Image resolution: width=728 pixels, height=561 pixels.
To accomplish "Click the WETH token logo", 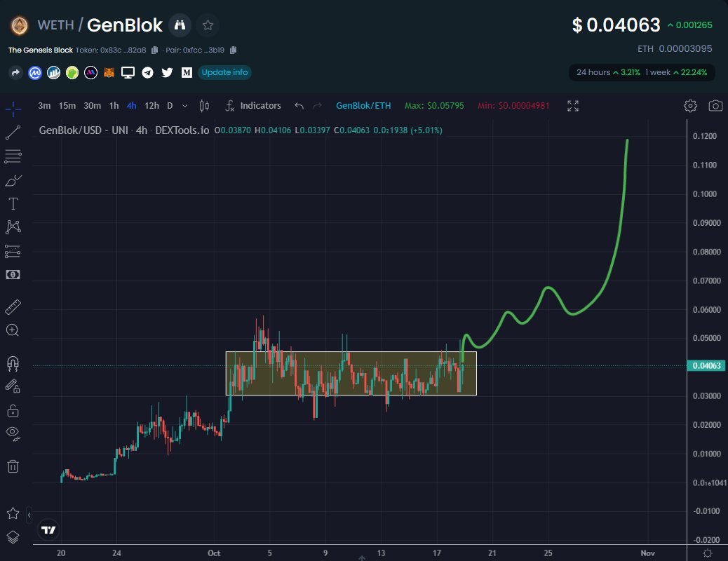I will coord(20,25).
